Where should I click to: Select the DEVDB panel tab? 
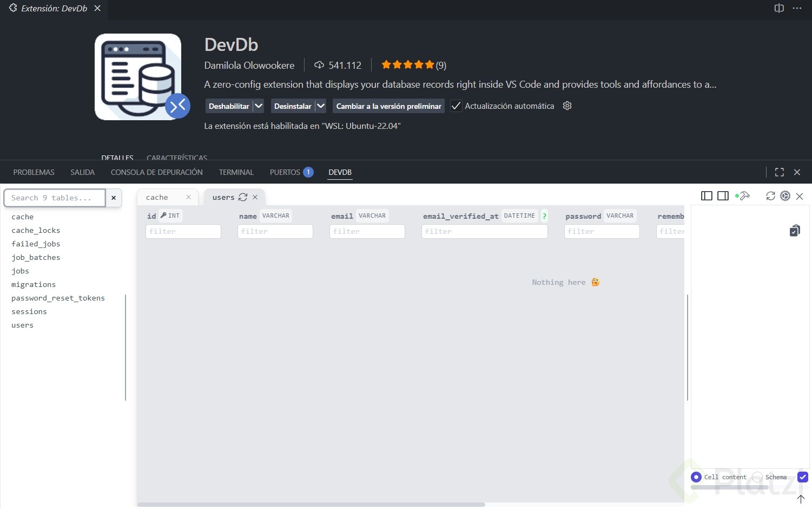pyautogui.click(x=340, y=172)
